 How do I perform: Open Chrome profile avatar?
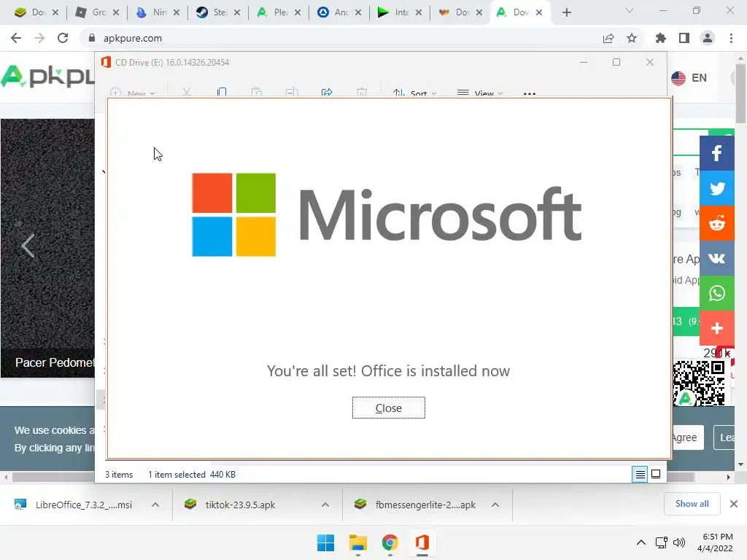(708, 38)
